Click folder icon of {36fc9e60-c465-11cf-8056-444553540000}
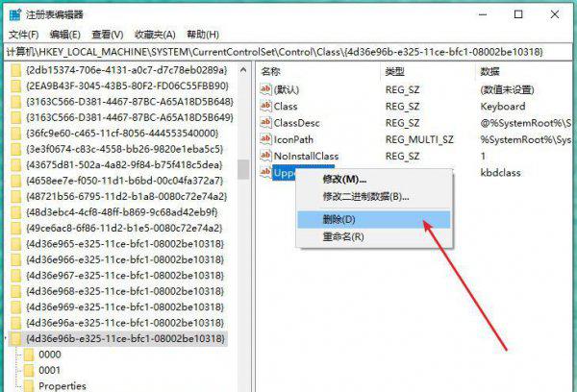The height and width of the screenshot is (392, 577). pos(15,134)
